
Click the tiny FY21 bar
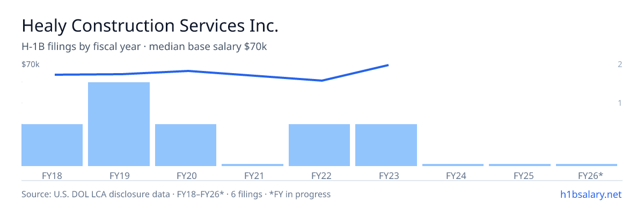pos(252,165)
